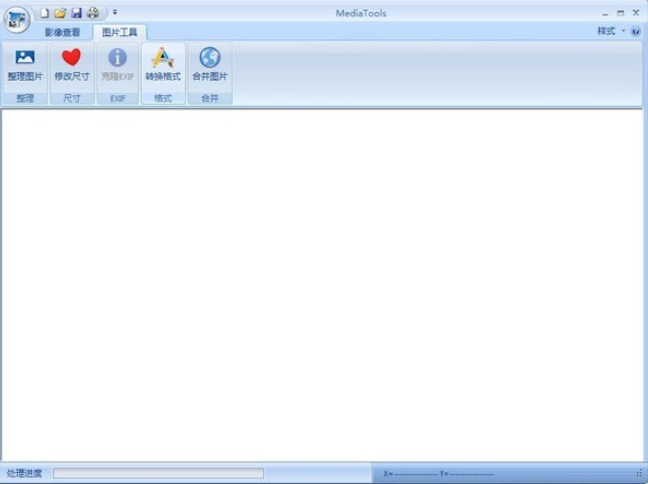648x484 pixels.
Task: Click the help question mark icon
Action: pyautogui.click(x=636, y=31)
